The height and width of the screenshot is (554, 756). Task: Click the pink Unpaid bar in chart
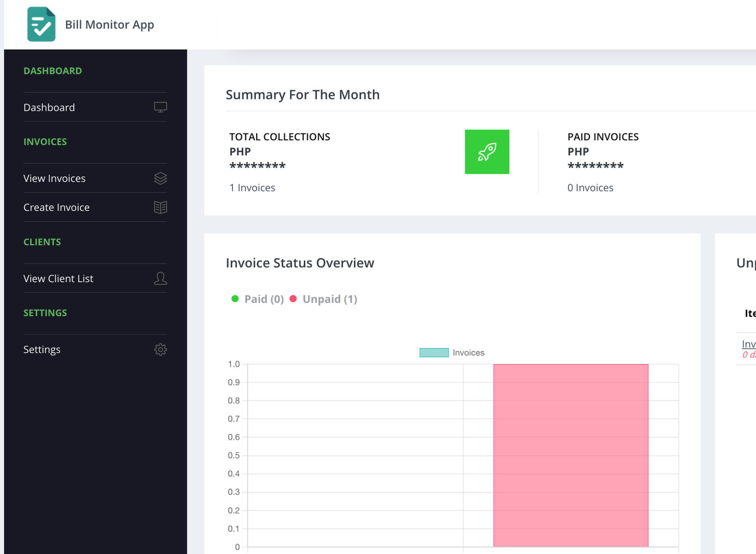[570, 455]
